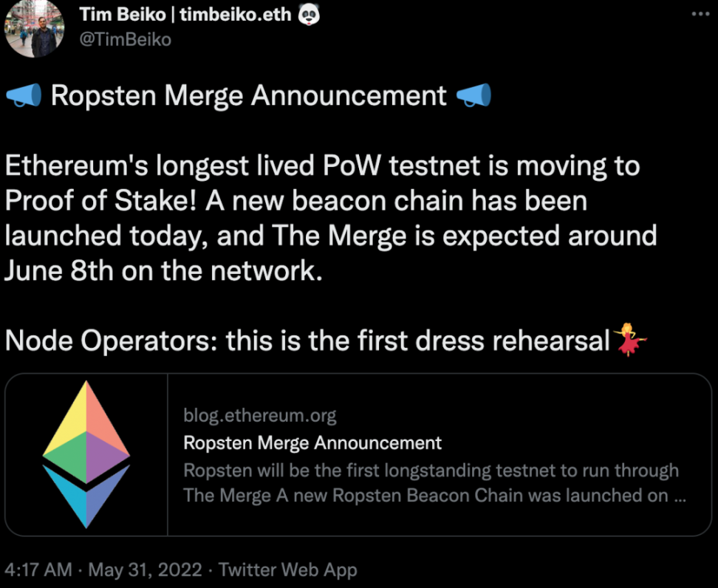
Task: Click the red dress dancer emoji
Action: click(630, 339)
